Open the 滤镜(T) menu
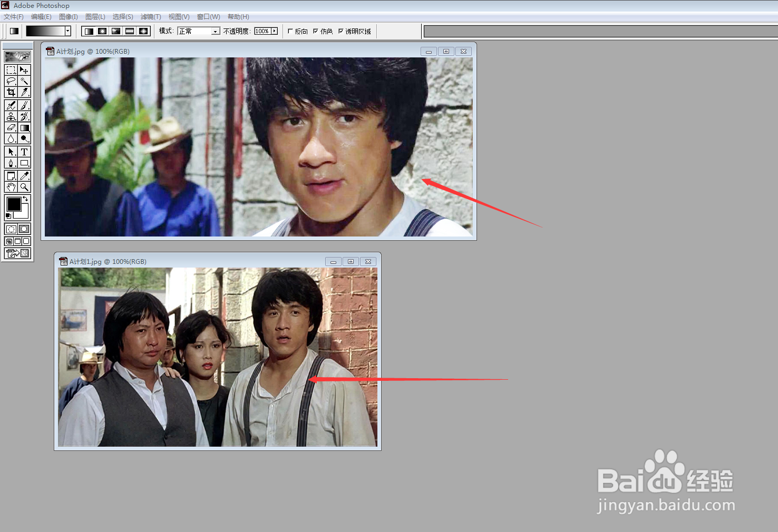Viewport: 778px width, 532px height. pos(151,17)
